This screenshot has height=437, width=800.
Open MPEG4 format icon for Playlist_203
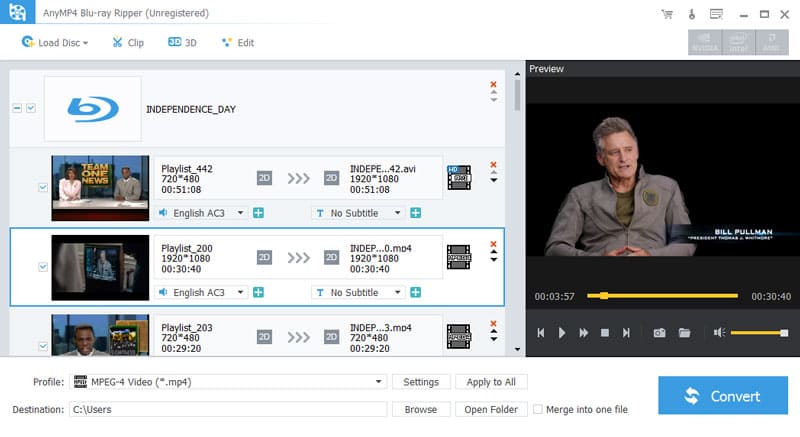click(459, 337)
